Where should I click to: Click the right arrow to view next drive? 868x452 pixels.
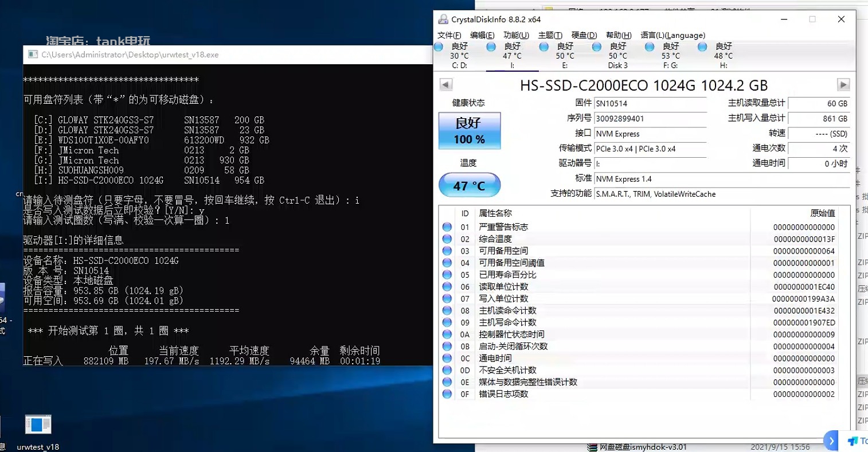pyautogui.click(x=843, y=84)
